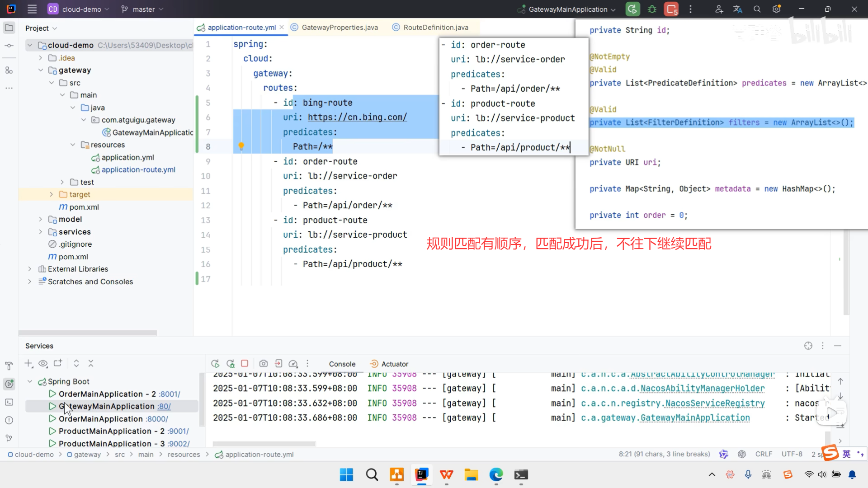Expand the model module node
The height and width of the screenshot is (488, 868).
(40, 219)
